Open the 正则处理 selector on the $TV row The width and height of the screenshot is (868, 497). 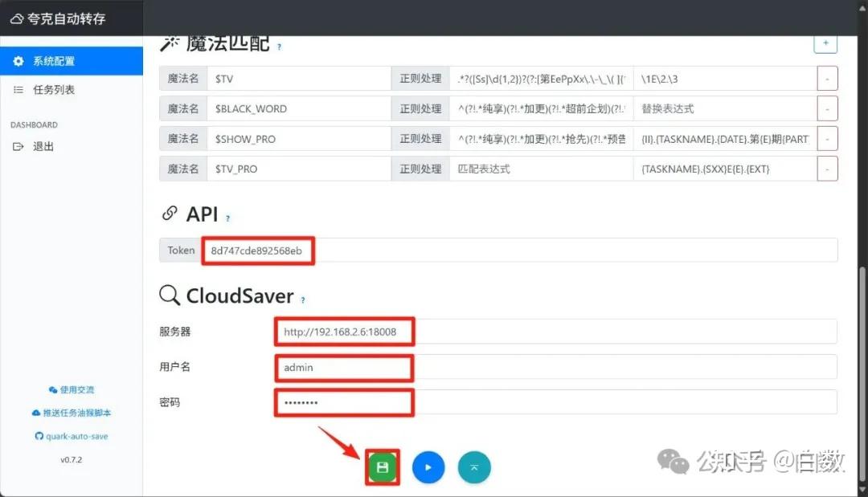(420, 78)
